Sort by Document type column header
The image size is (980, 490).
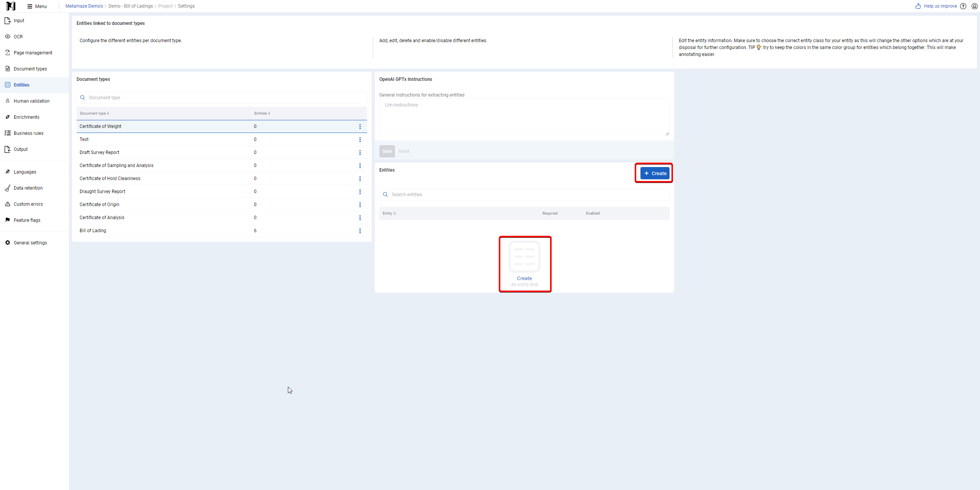pos(95,113)
